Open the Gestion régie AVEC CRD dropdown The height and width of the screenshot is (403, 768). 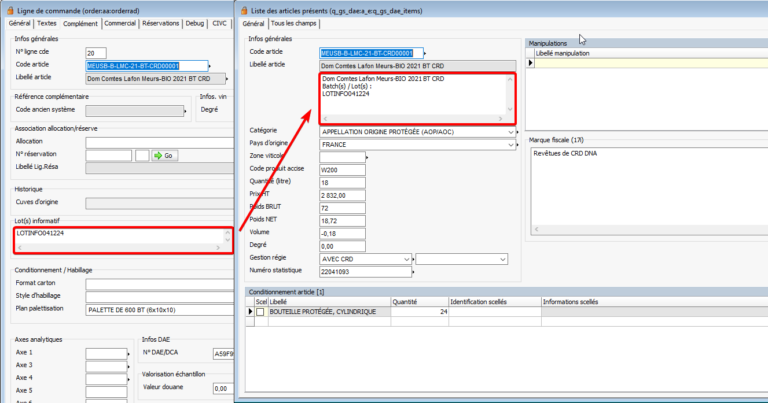[407, 258]
